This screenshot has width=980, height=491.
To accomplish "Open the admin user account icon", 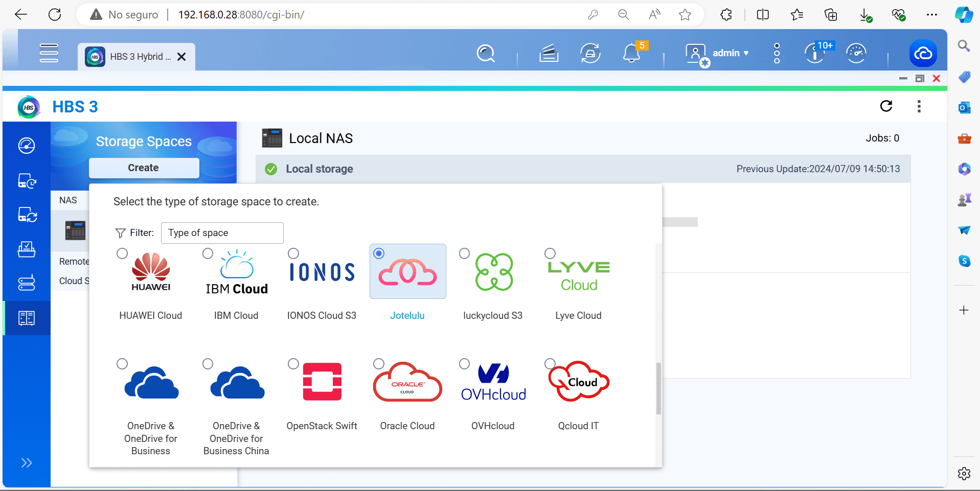I will [696, 54].
